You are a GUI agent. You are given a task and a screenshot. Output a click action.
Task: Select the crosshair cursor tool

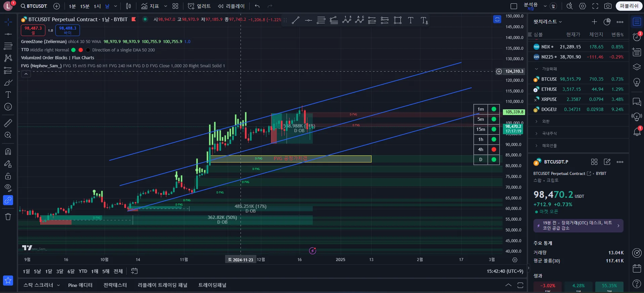coord(8,22)
